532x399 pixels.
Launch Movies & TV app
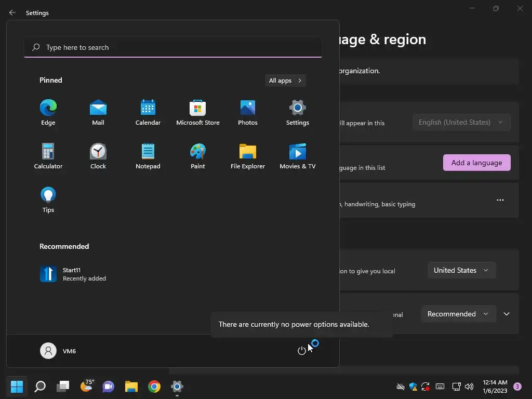point(298,156)
